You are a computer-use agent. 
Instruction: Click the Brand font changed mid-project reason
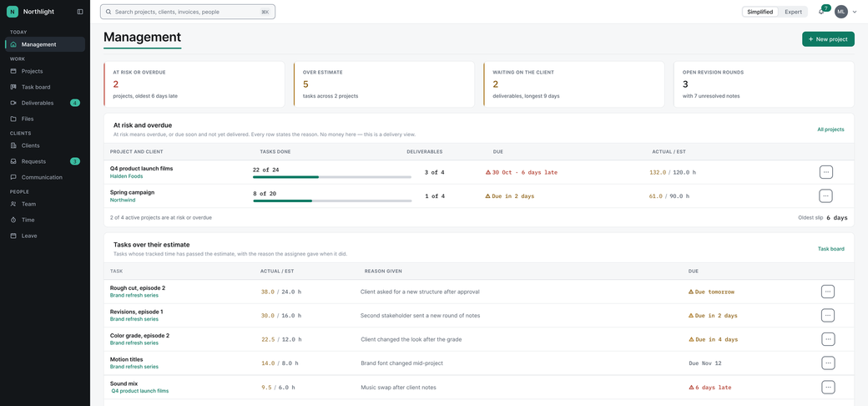coord(402,363)
